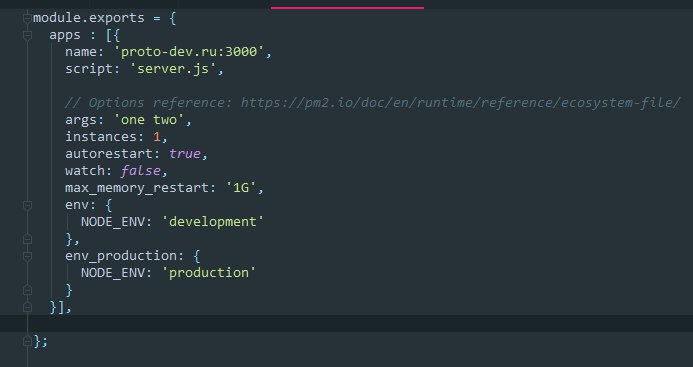693x367 pixels.
Task: Click the module.exports identifier
Action: point(89,18)
